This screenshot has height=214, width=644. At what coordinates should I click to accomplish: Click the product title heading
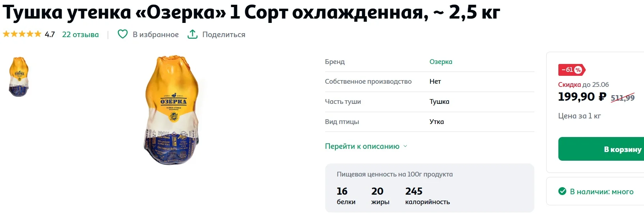[251, 12]
